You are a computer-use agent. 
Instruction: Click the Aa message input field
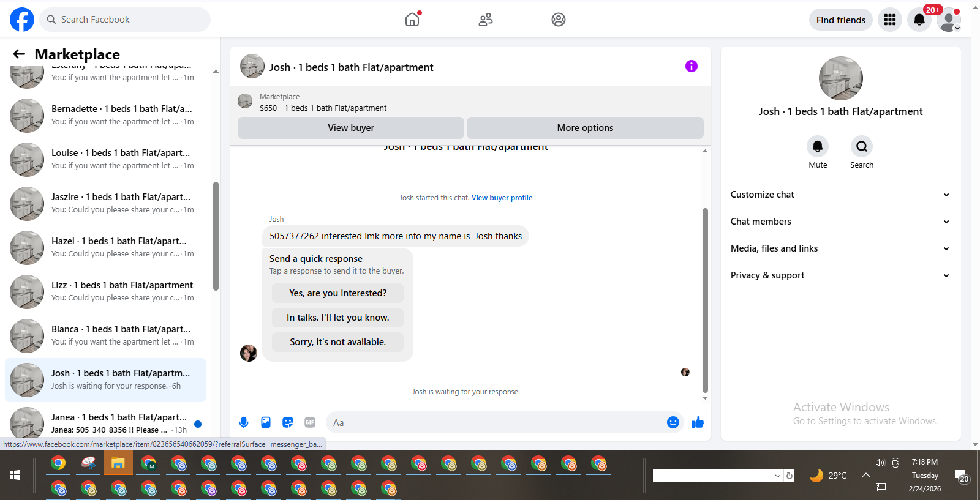[x=496, y=422]
